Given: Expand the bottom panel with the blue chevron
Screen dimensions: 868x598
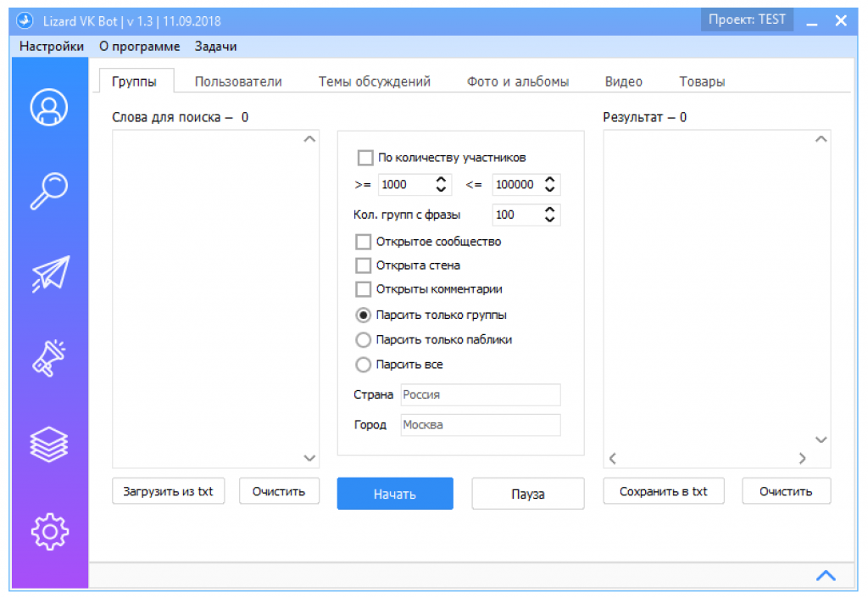Looking at the screenshot, I should 826,576.
